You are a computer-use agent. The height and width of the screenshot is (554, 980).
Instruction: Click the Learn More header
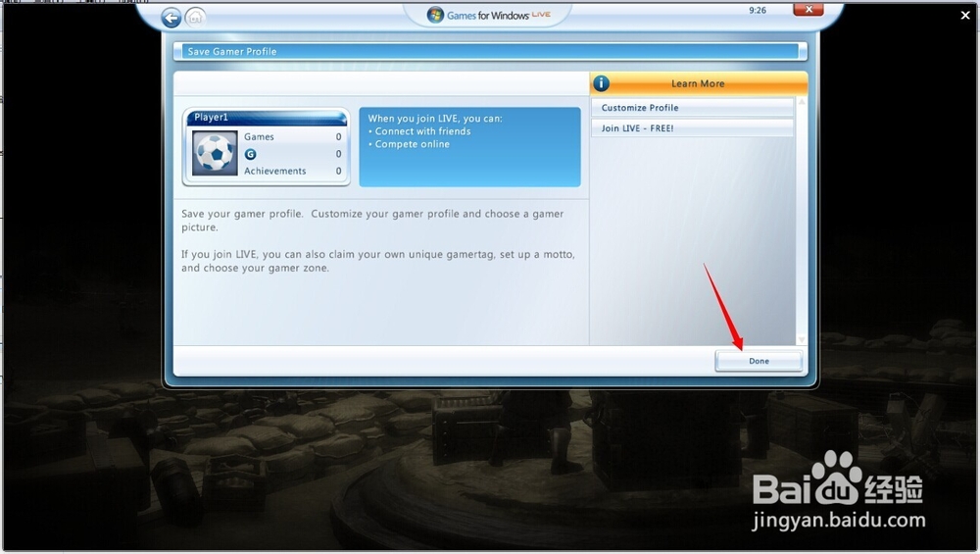[x=698, y=83]
